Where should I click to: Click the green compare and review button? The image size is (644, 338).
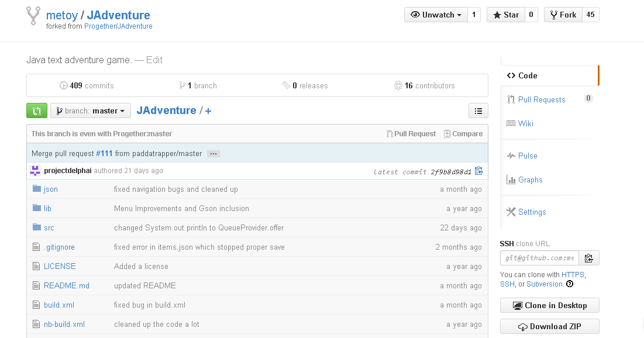(37, 111)
